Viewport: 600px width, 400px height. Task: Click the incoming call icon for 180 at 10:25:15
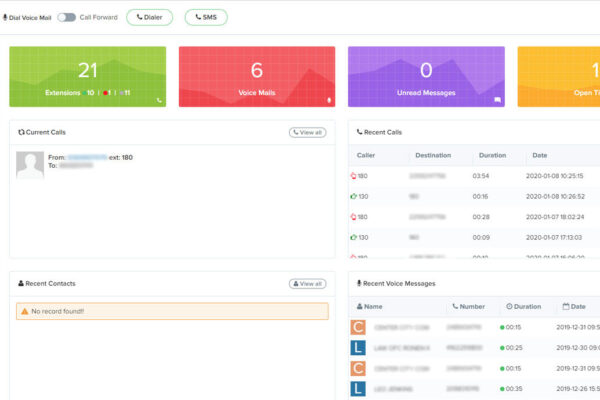[354, 176]
